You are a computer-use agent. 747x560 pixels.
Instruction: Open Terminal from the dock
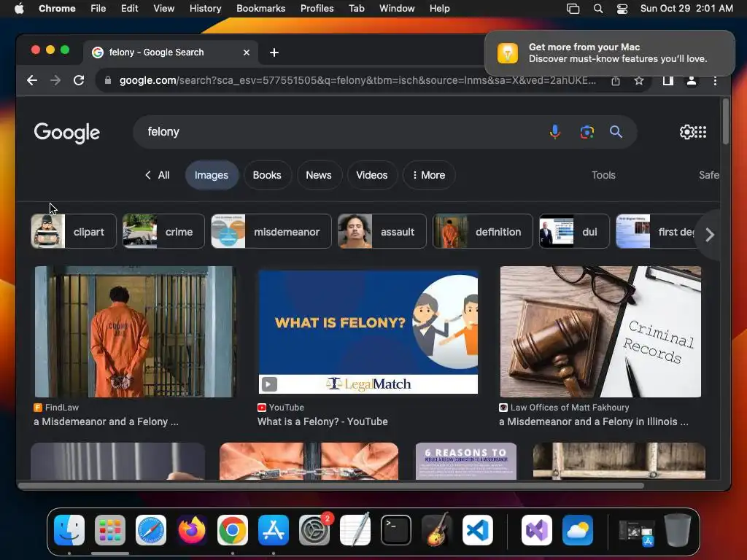396,530
